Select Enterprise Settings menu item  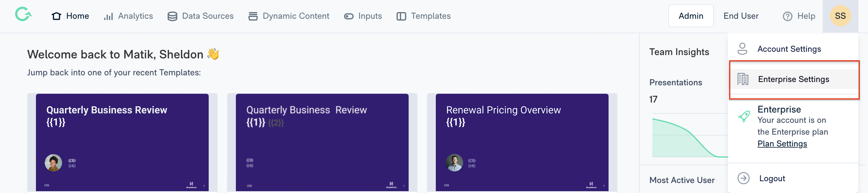pyautogui.click(x=793, y=79)
